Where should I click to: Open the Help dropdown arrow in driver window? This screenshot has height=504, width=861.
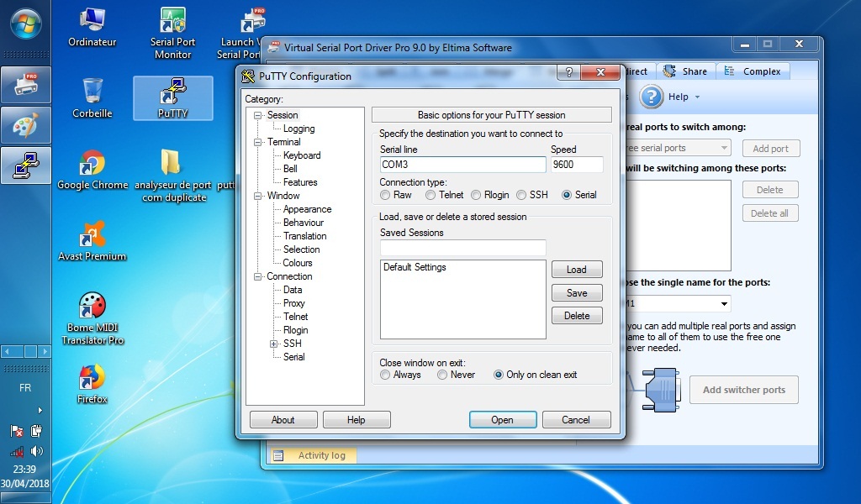pos(697,97)
